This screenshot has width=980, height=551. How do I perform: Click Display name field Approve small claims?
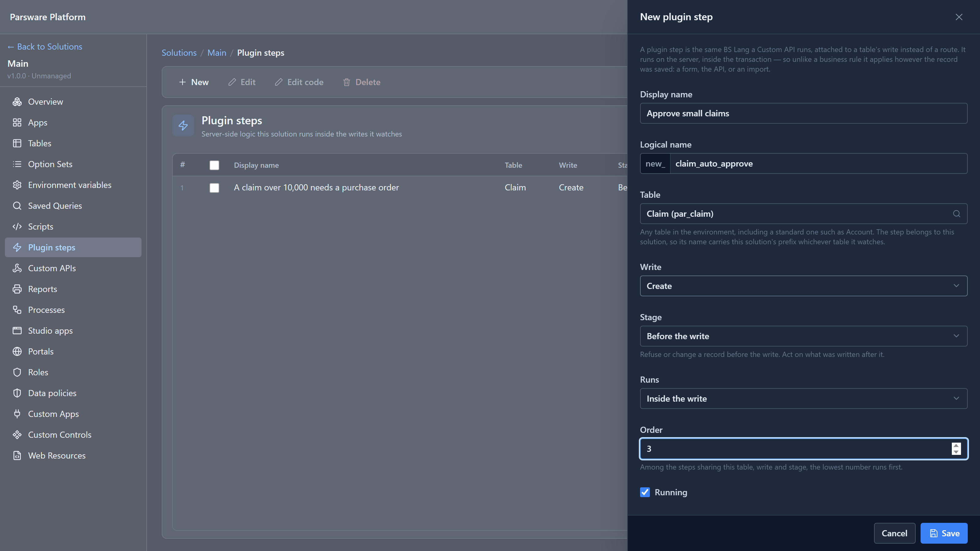804,113
